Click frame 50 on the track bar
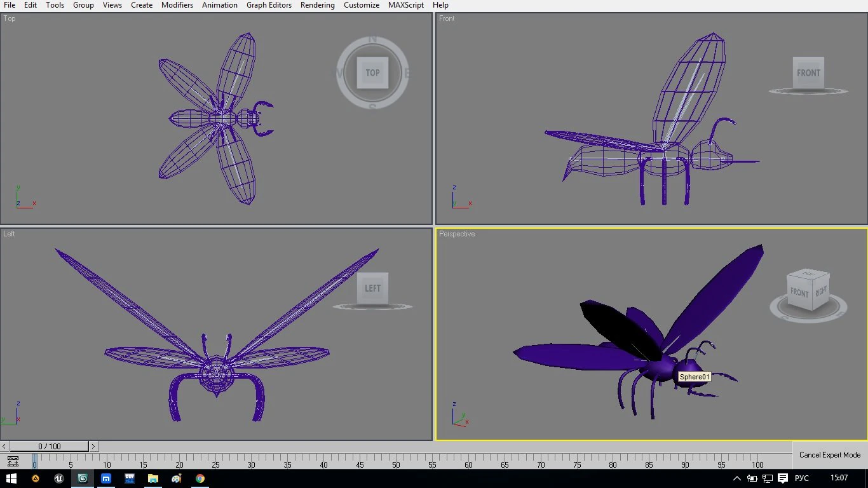Screen dimensions: 868x488 click(x=396, y=460)
